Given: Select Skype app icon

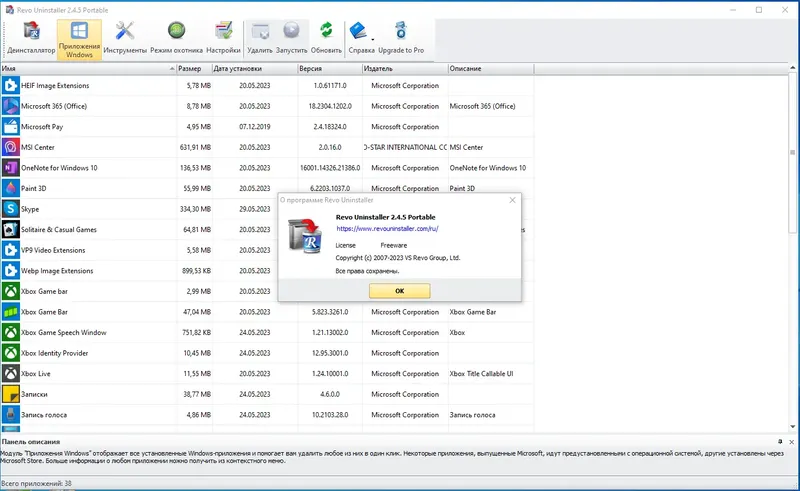Looking at the screenshot, I should click(x=11, y=209).
